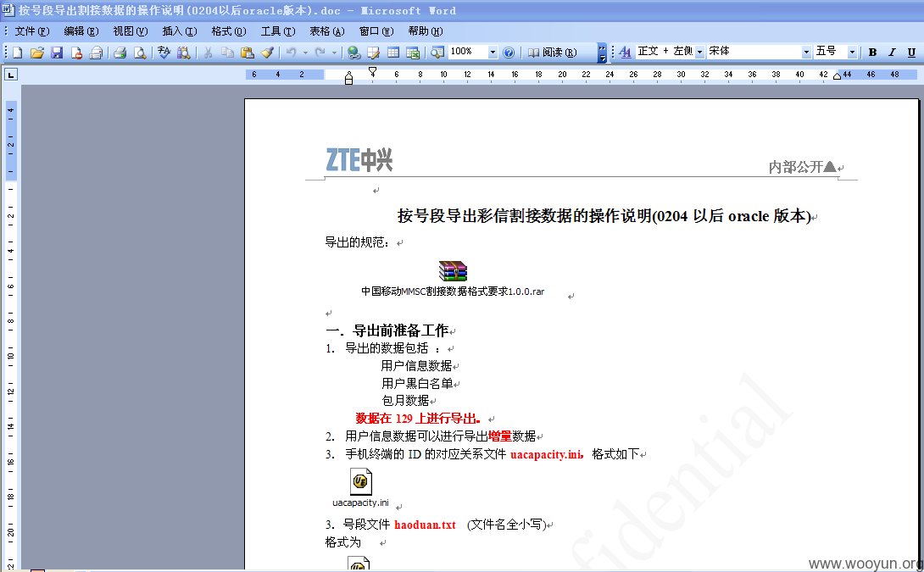Click the document Permission icon
This screenshot has height=572, width=924.
tap(76, 53)
